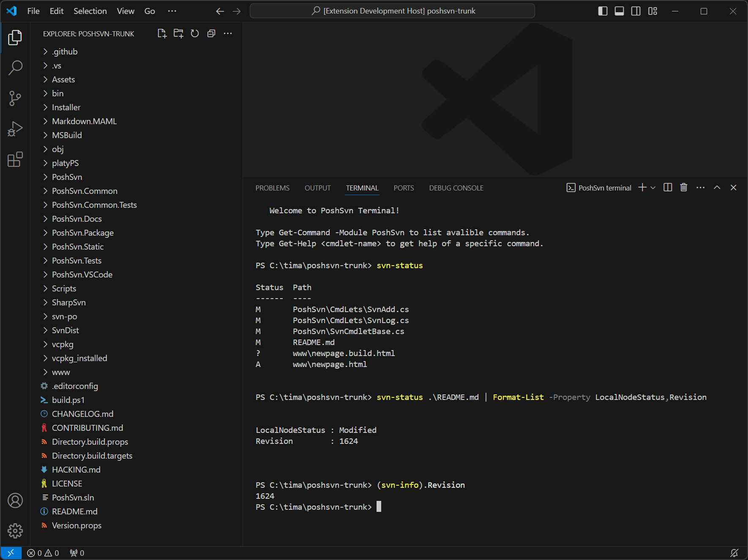Screen dimensions: 748x560
Task: Maximize the panel size chevron
Action: coord(717,188)
